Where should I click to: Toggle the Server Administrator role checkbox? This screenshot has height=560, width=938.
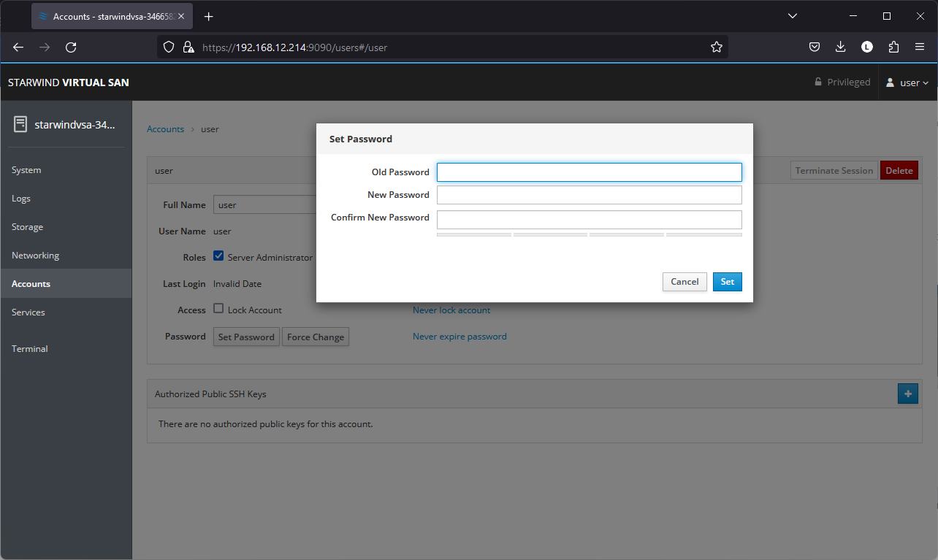218,256
